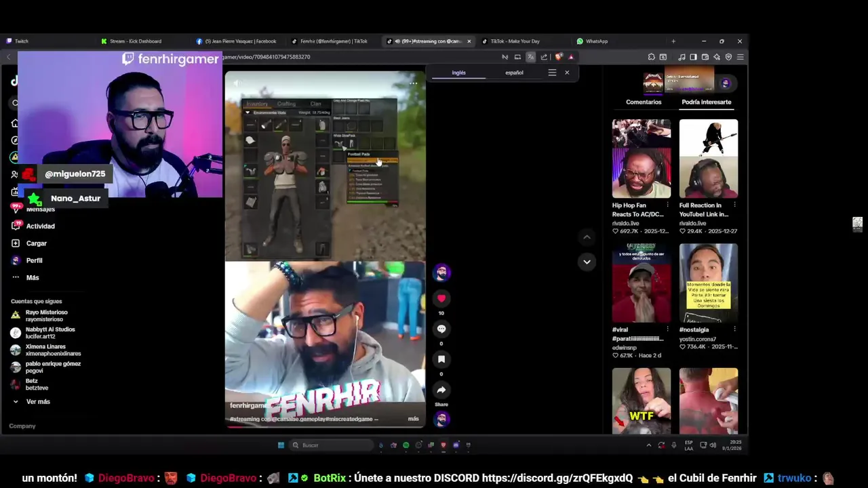This screenshot has width=868, height=488.
Task: Open the Más sidebar item
Action: click(x=33, y=278)
